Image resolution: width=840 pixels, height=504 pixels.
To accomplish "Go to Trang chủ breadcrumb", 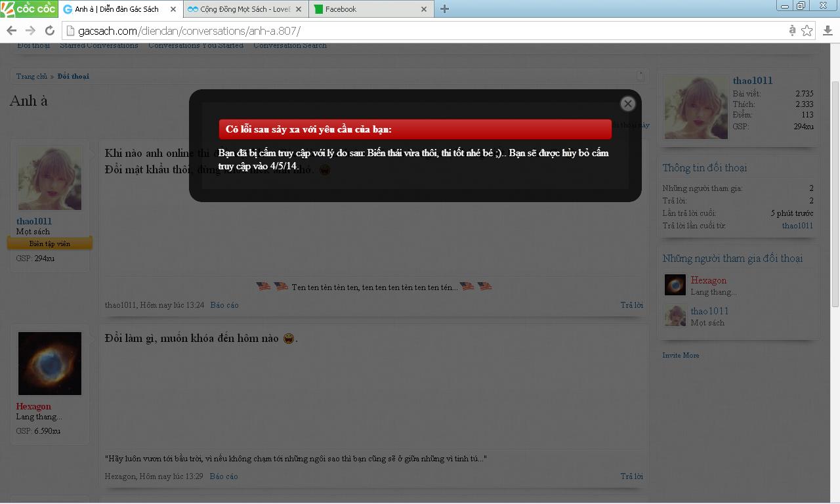I will [x=31, y=76].
